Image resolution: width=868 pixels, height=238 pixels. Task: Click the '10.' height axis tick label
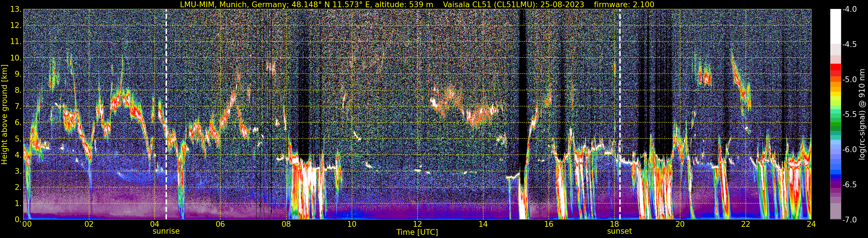16,58
